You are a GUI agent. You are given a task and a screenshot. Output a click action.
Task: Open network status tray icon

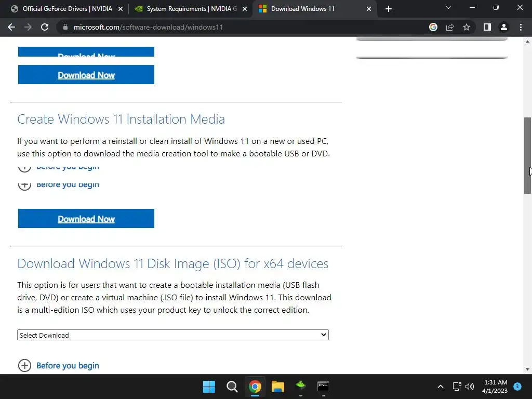click(x=457, y=387)
